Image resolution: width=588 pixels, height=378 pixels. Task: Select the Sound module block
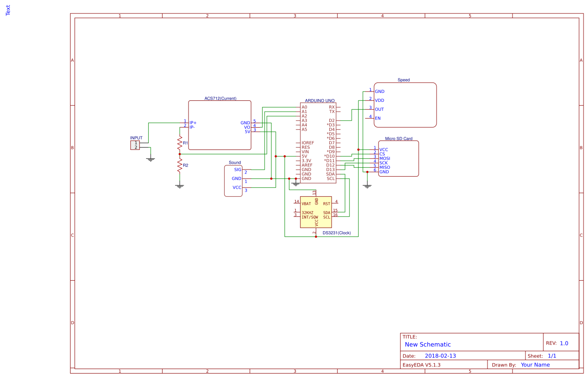233,181
